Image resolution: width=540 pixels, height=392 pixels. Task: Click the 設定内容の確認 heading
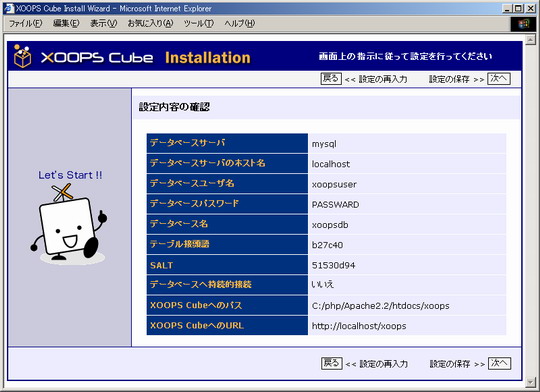[174, 107]
